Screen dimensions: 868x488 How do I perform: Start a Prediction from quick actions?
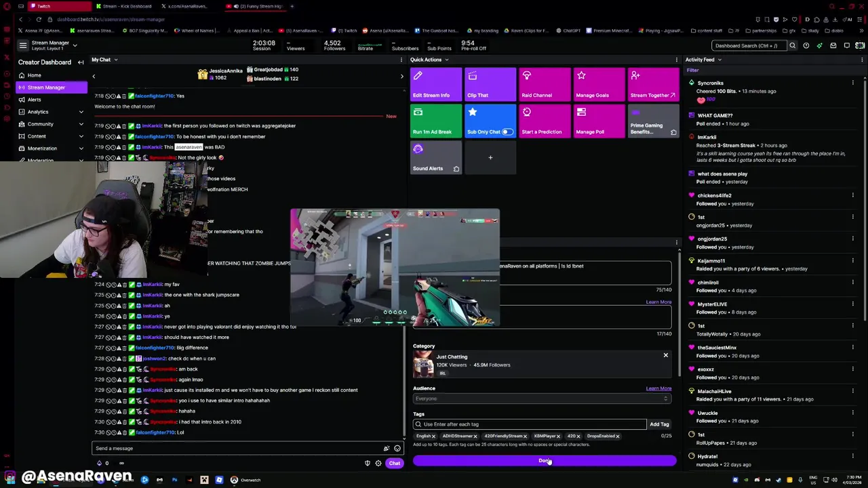(545, 121)
